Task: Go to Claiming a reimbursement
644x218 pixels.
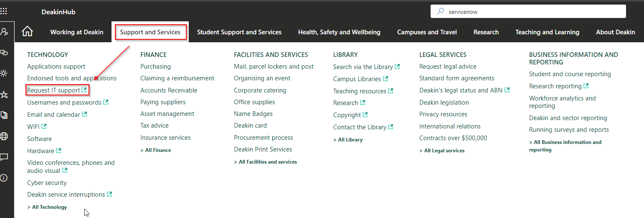Action: [177, 78]
